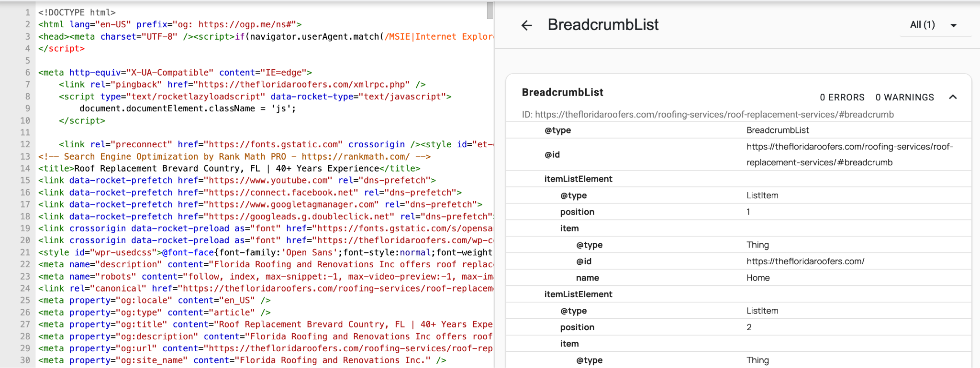Click the BreadcrumbList page heading
980x368 pixels.
603,25
